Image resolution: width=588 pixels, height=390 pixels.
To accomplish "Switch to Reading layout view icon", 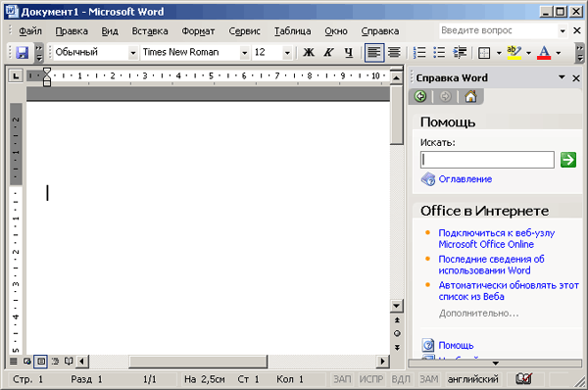I will (x=69, y=362).
